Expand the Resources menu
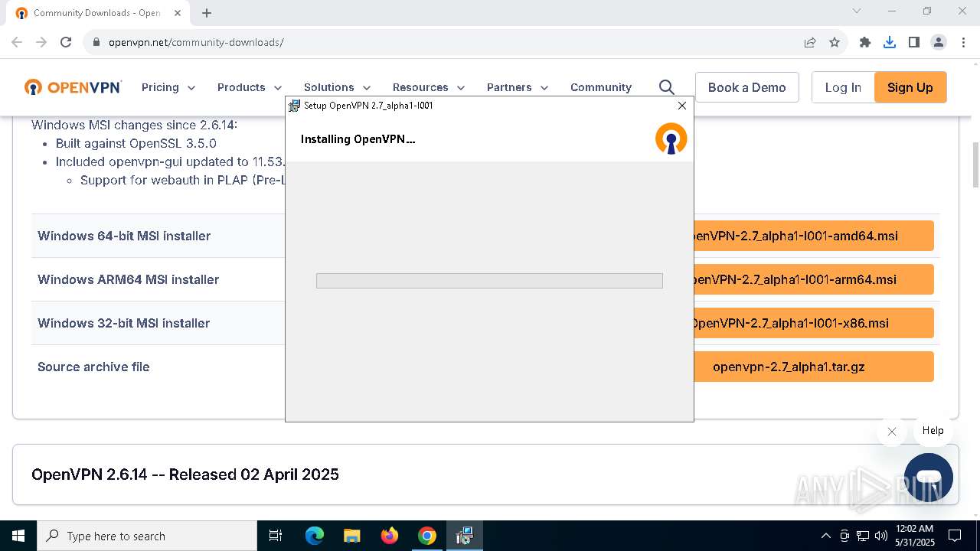The width and height of the screenshot is (980, 551). pyautogui.click(x=429, y=87)
